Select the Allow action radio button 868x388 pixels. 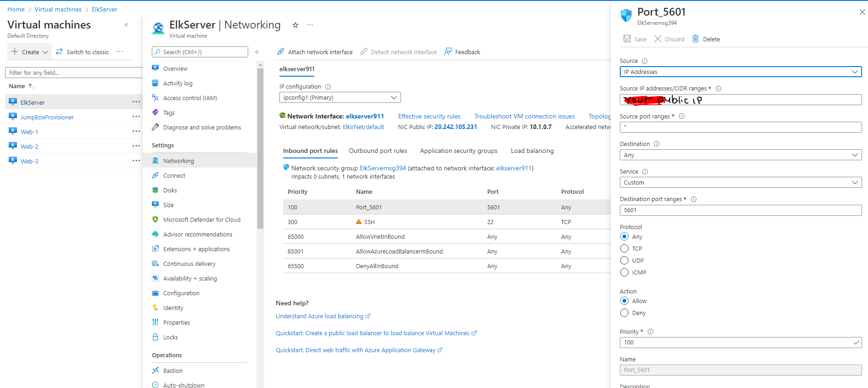(x=624, y=301)
